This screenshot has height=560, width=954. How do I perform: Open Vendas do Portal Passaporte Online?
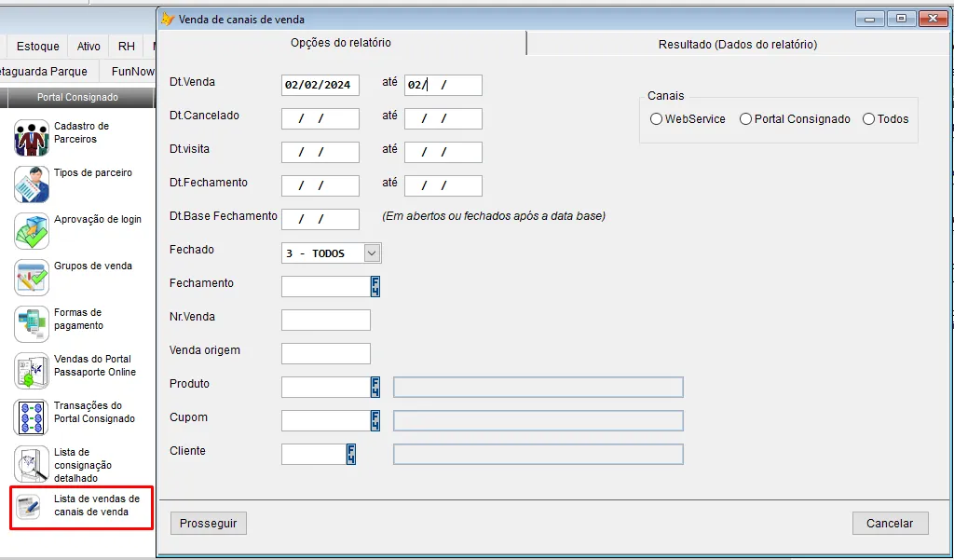(31, 371)
